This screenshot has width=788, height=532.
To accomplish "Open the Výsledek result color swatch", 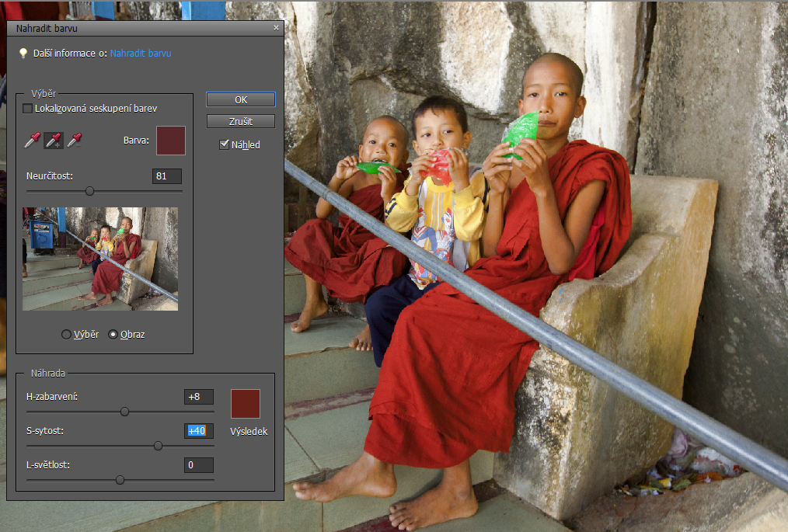I will click(x=246, y=404).
